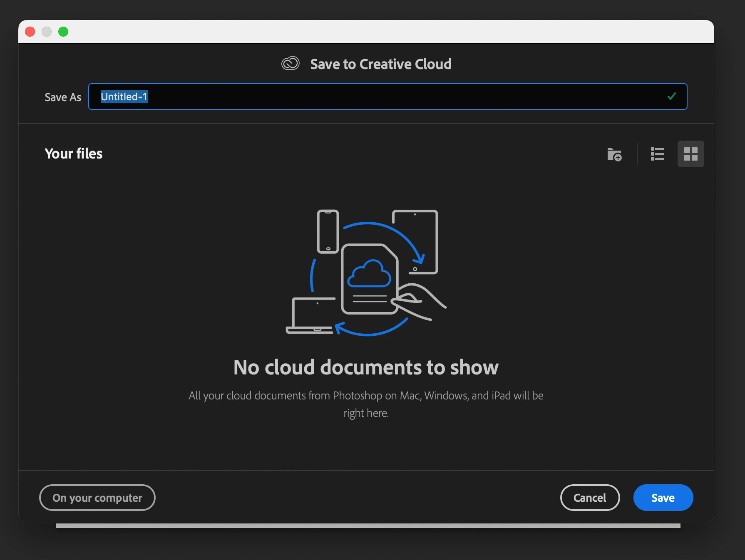This screenshot has height=560, width=745.
Task: Click the cloud sync illustration
Action: [x=366, y=273]
